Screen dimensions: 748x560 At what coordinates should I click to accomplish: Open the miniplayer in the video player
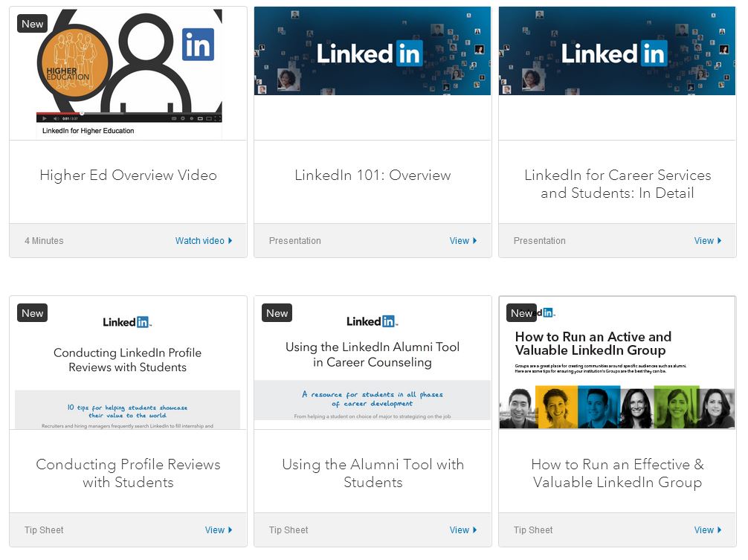tap(200, 118)
